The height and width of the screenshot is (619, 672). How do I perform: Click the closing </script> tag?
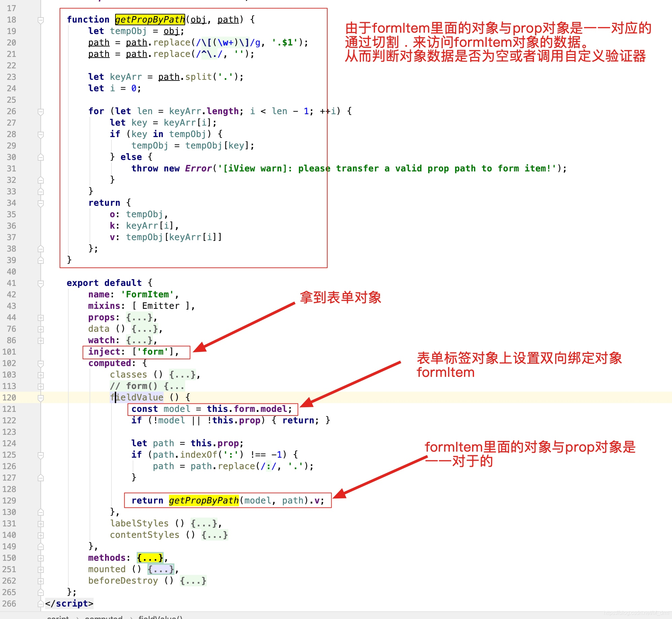coord(69,604)
